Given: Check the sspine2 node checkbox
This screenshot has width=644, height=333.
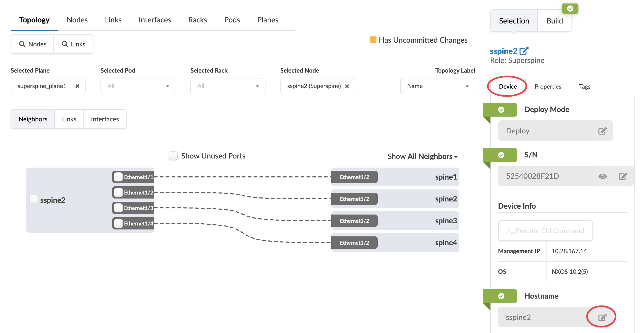Looking at the screenshot, I should click(x=34, y=200).
